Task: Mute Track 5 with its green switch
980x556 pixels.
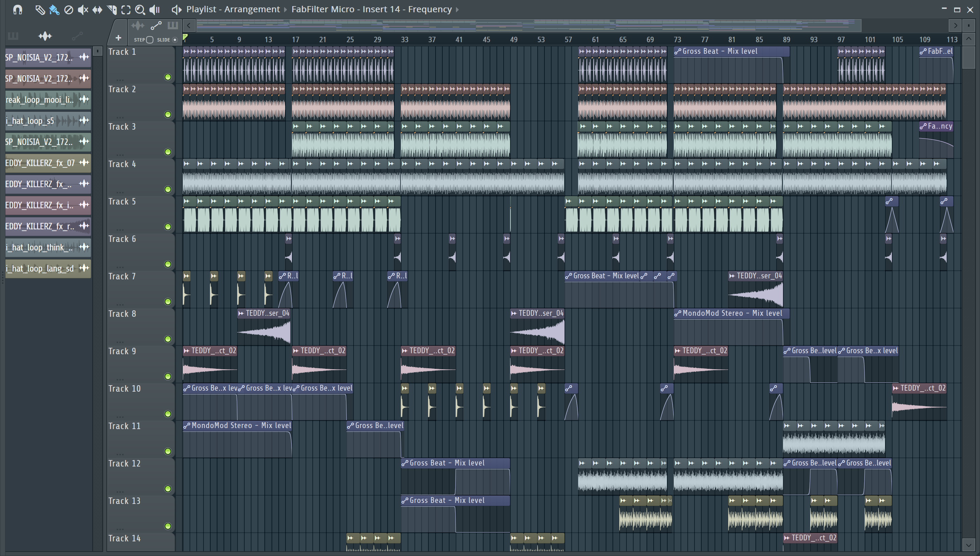Action: click(x=168, y=227)
